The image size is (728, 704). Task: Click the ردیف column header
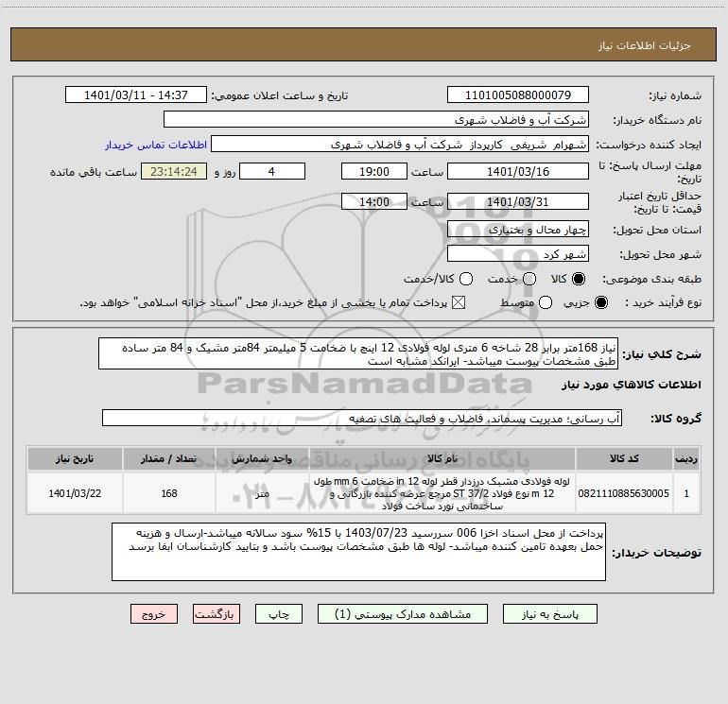click(x=686, y=458)
